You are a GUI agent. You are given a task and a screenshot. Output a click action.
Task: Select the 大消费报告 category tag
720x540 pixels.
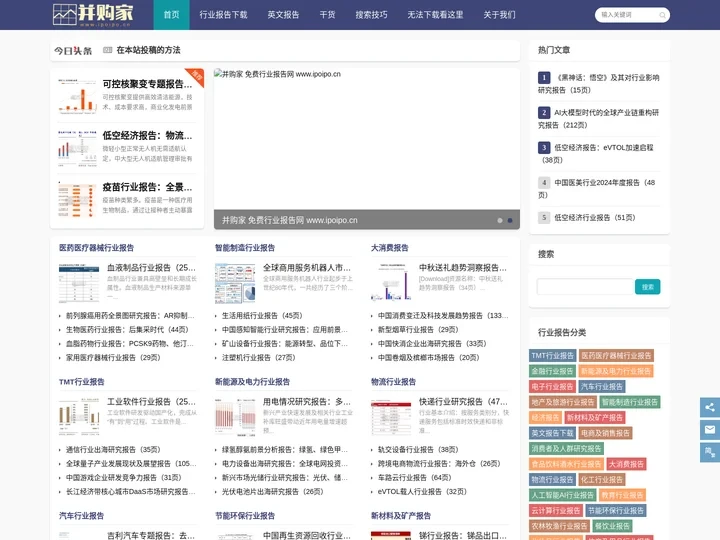click(626, 464)
